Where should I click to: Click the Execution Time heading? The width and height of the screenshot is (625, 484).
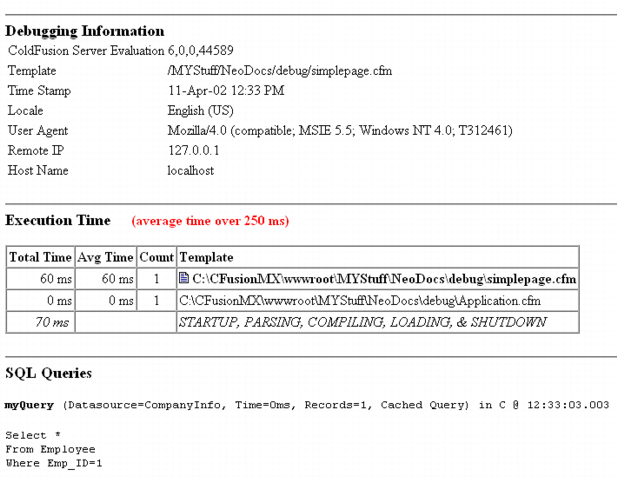click(58, 220)
